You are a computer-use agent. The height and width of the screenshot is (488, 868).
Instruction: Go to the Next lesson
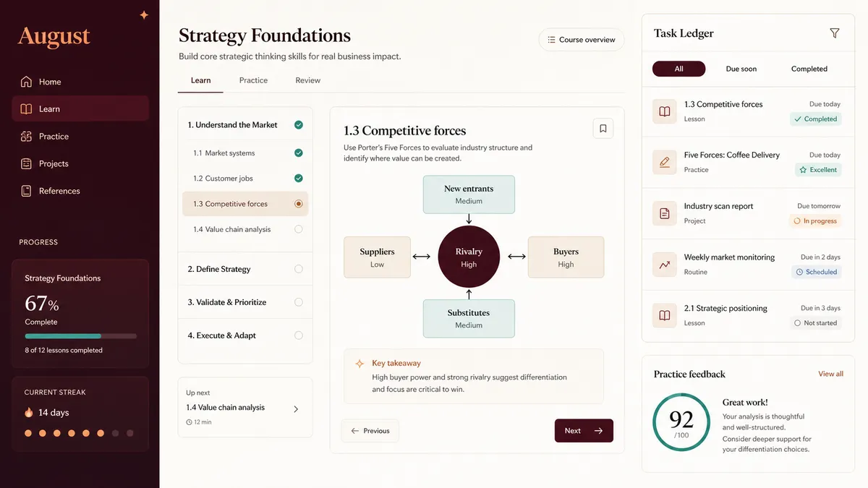pyautogui.click(x=584, y=431)
